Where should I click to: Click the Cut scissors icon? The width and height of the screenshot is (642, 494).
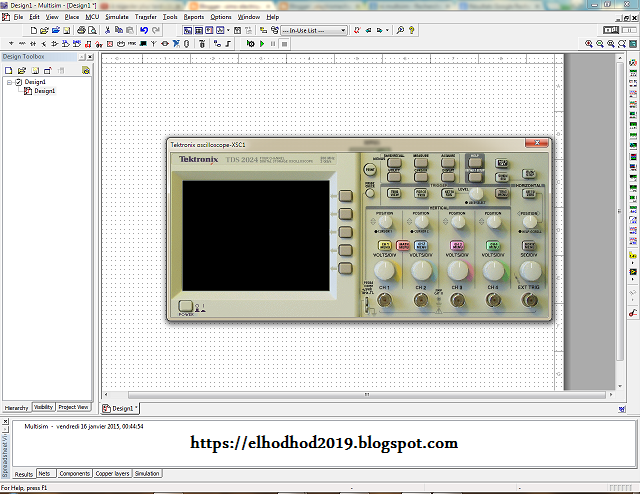coord(108,30)
